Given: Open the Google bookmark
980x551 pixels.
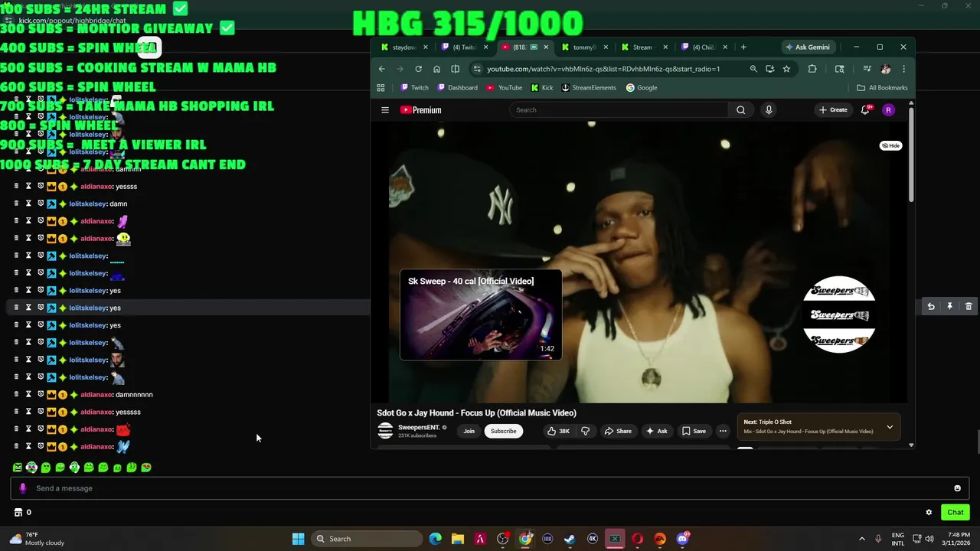Looking at the screenshot, I should 642,88.
